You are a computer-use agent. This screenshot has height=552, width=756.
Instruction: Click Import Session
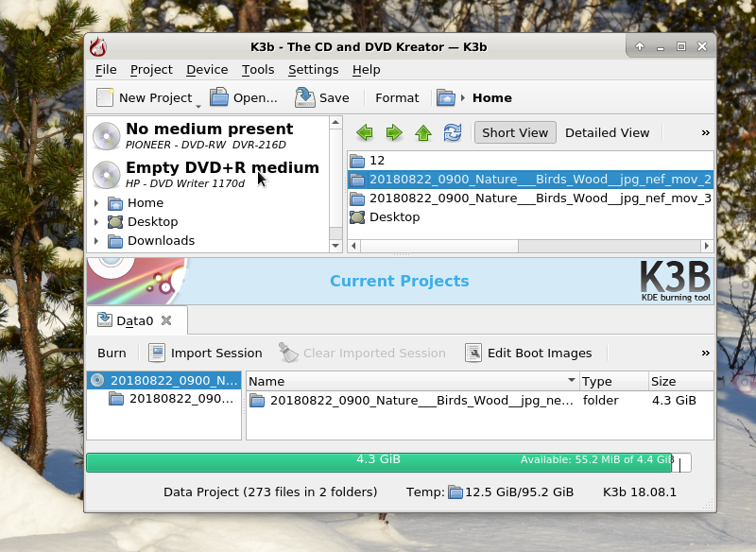205,354
